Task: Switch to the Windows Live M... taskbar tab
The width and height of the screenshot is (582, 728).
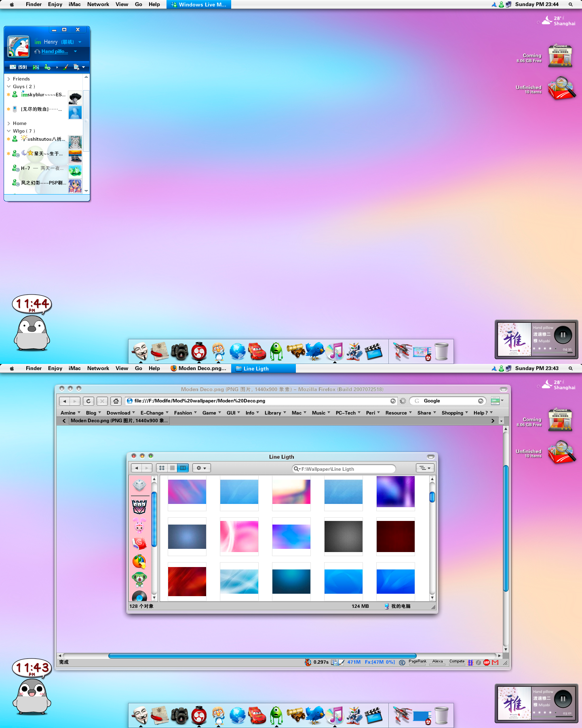Action: click(x=199, y=4)
